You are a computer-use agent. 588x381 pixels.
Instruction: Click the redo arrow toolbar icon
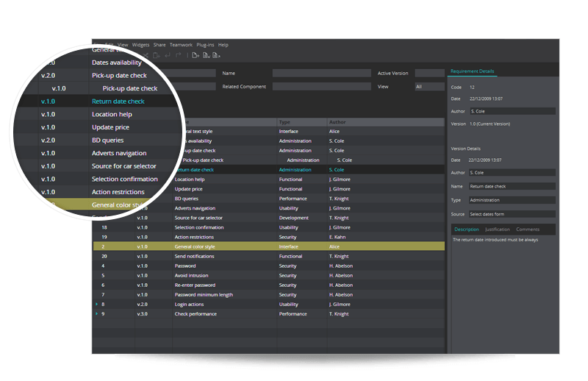coord(179,56)
